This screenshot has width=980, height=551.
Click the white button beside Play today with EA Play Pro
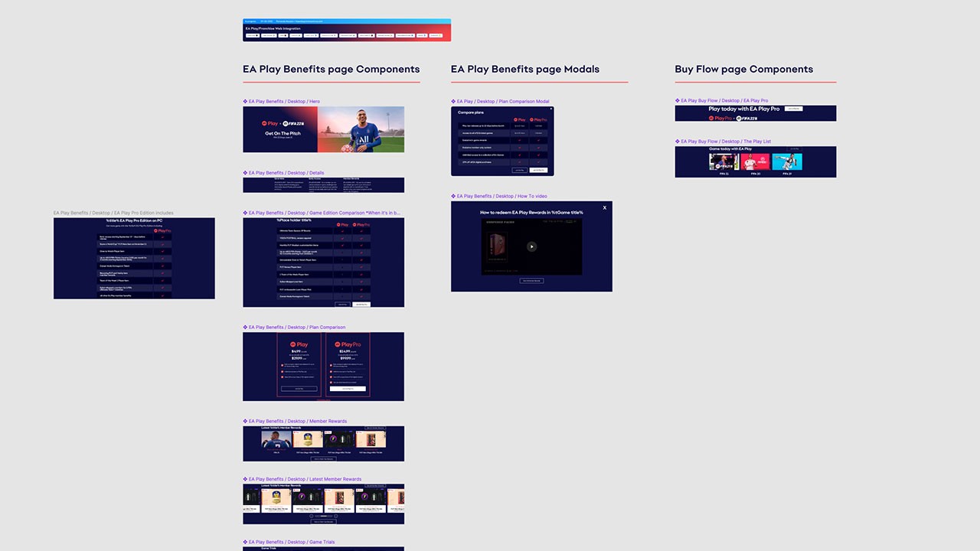(x=794, y=109)
